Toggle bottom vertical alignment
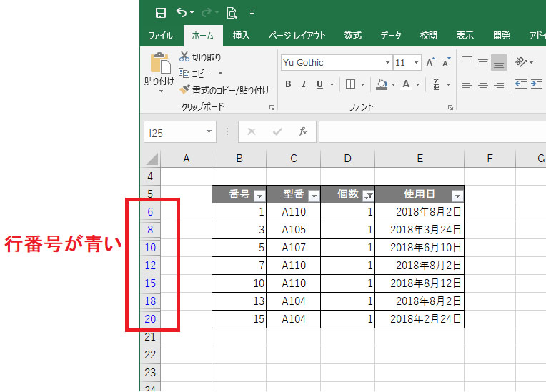 (499, 63)
